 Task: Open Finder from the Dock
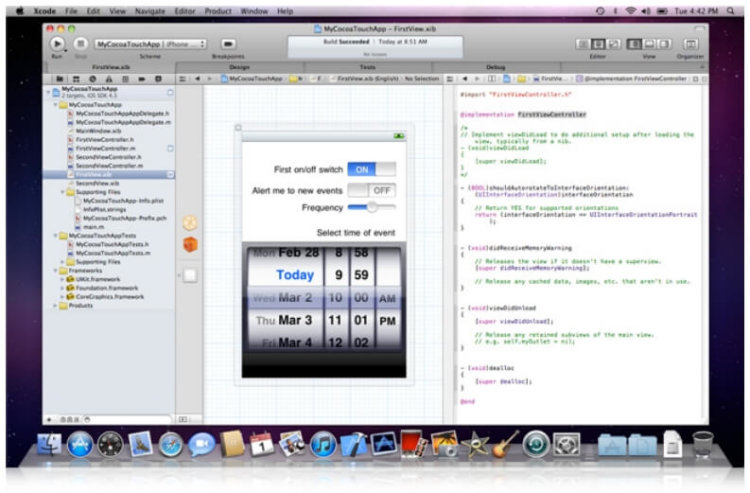50,445
